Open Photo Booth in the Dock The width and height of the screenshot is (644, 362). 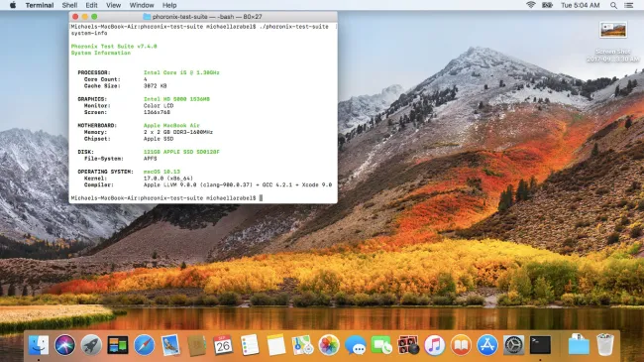click(x=408, y=345)
